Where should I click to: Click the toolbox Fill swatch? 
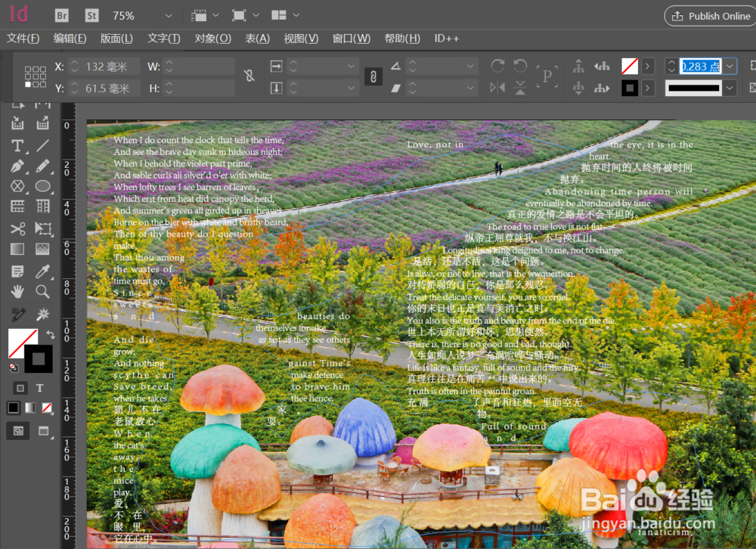(x=20, y=340)
